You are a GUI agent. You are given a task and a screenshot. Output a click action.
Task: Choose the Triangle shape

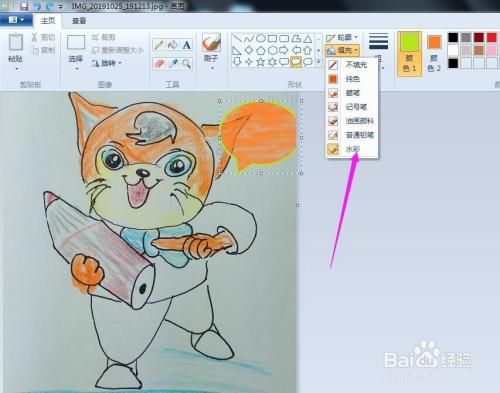coord(307,39)
